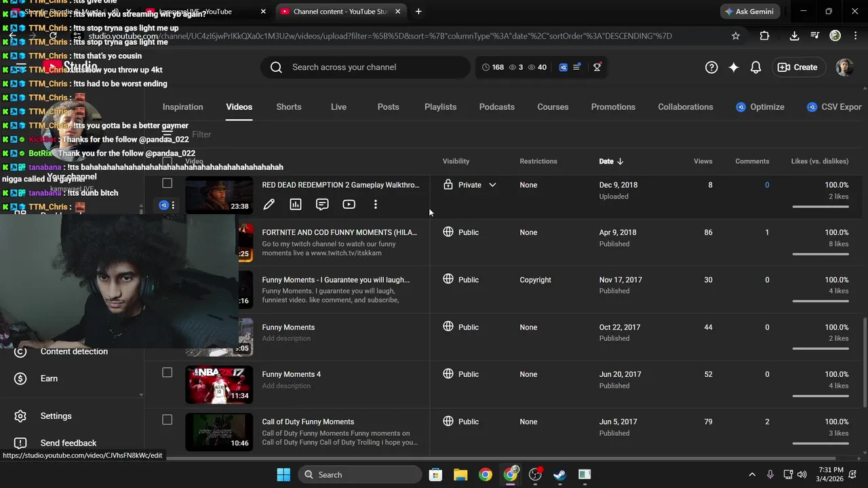868x488 pixels.
Task: Tick checkbox for Red Dead Redemption 2 video
Action: [167, 183]
